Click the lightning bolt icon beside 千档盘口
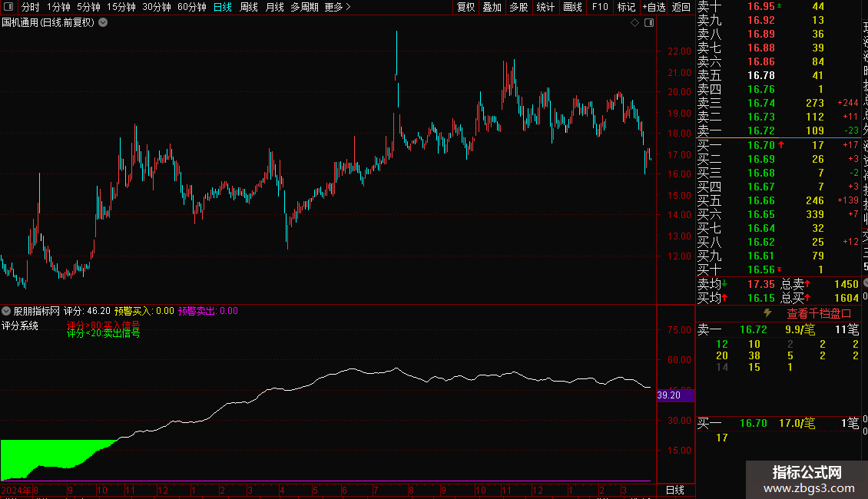The height and width of the screenshot is (499, 868). coord(767,313)
